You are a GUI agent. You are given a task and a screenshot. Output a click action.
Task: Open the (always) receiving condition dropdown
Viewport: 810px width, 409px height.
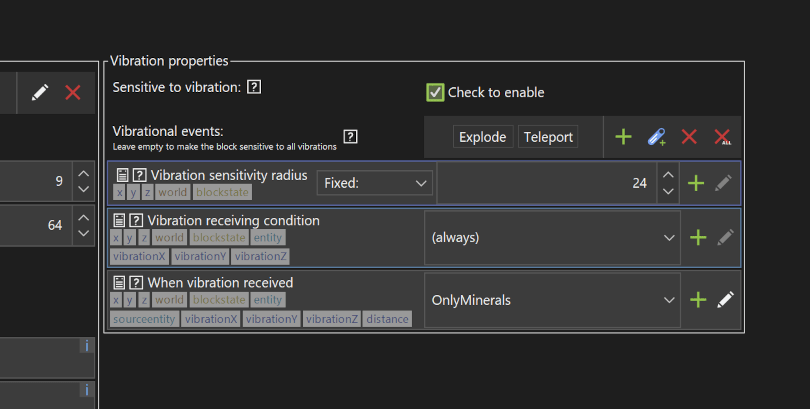(x=552, y=238)
